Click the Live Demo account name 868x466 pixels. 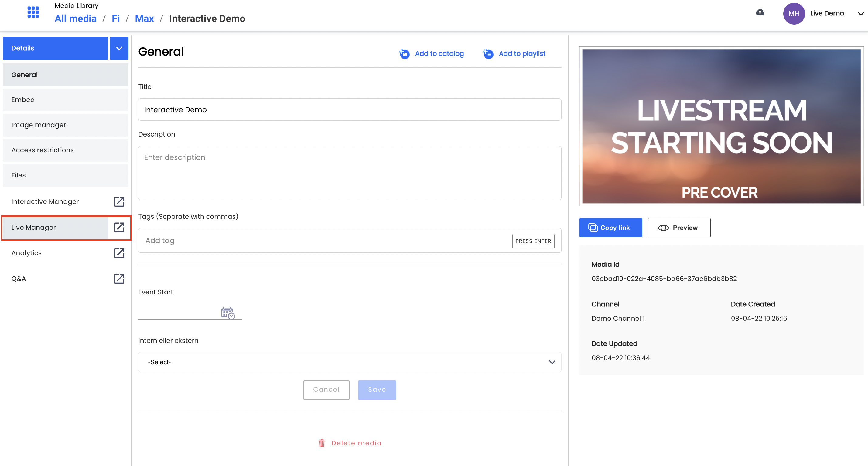[x=827, y=13]
